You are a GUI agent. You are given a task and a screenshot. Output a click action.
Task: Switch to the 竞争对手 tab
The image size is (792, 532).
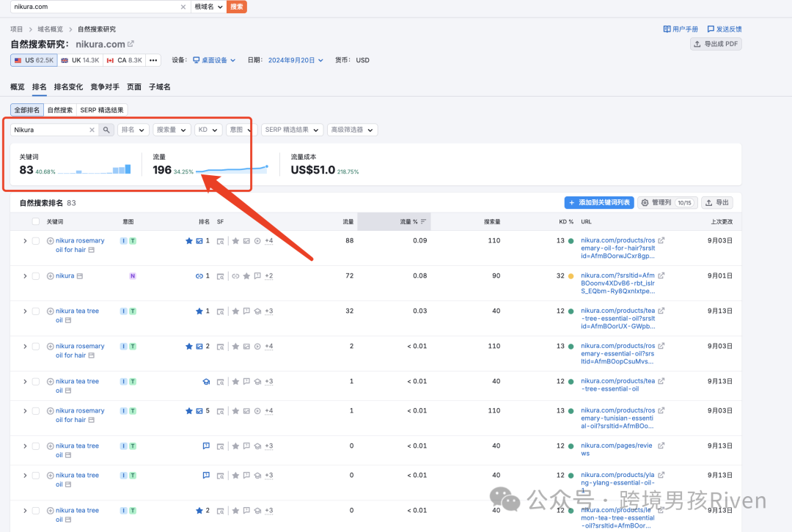point(105,86)
